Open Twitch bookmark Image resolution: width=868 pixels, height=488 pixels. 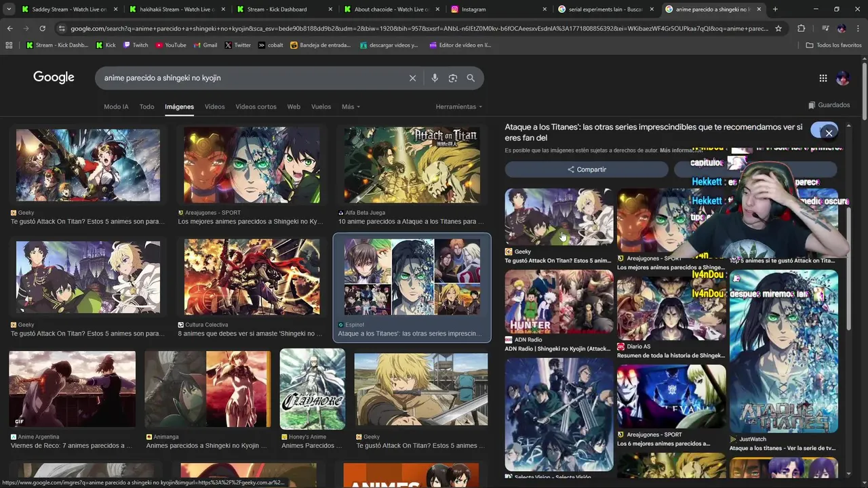click(x=136, y=45)
